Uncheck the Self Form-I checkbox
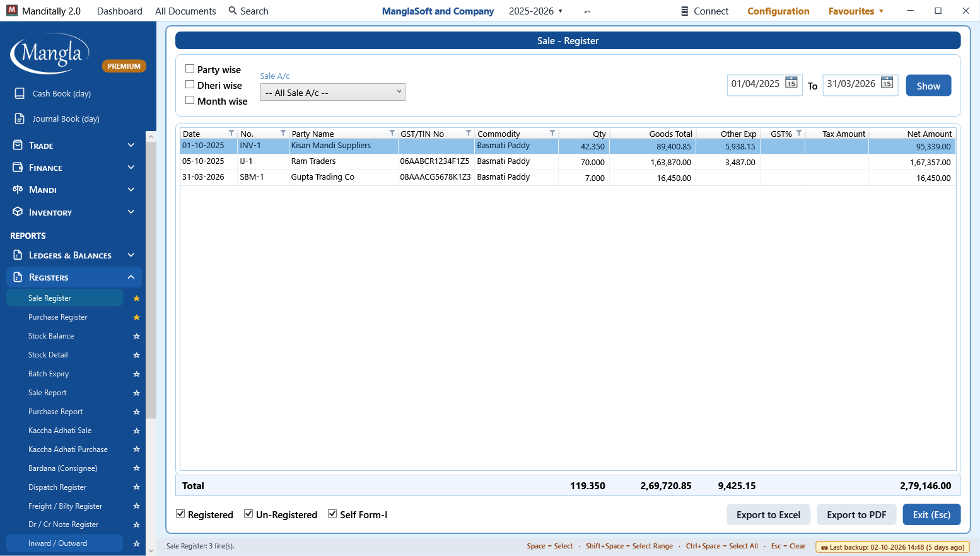This screenshot has height=556, width=980. pos(332,514)
